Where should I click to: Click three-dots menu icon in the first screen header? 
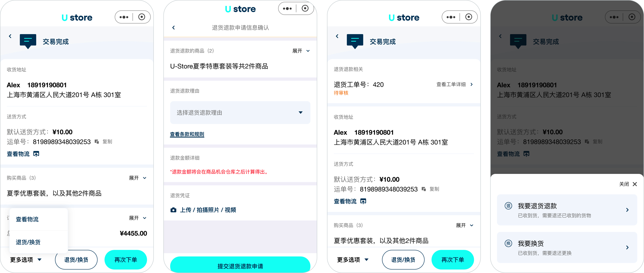click(124, 17)
